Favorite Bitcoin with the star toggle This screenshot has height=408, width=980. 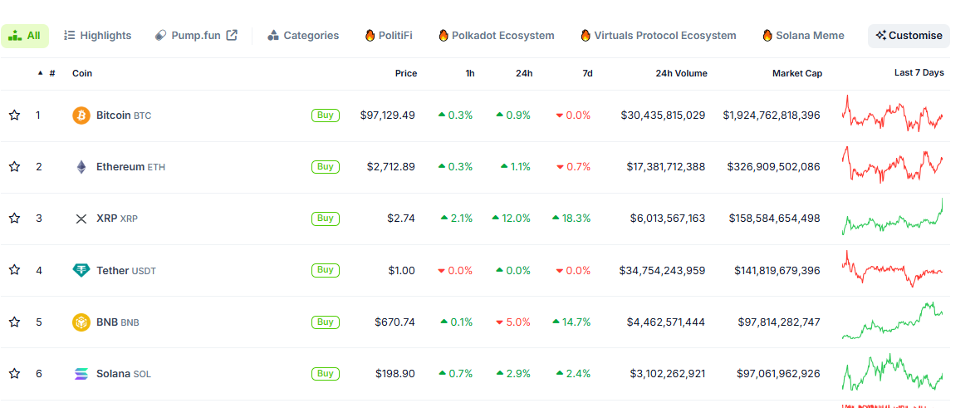pos(14,116)
